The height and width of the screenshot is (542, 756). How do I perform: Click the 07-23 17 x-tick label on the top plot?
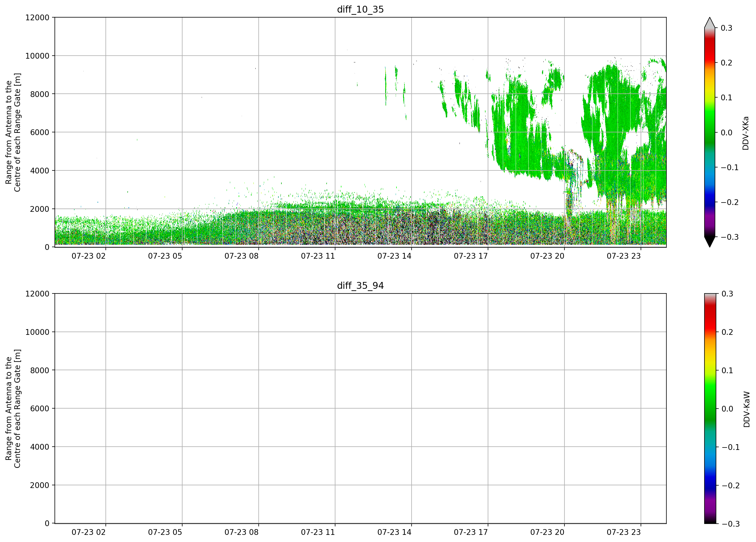(471, 256)
